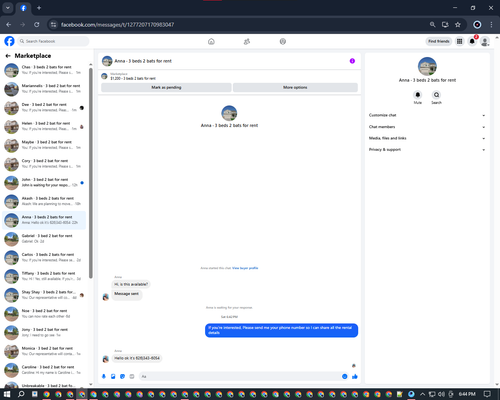Click the taskbar volume icon

(x=441, y=394)
